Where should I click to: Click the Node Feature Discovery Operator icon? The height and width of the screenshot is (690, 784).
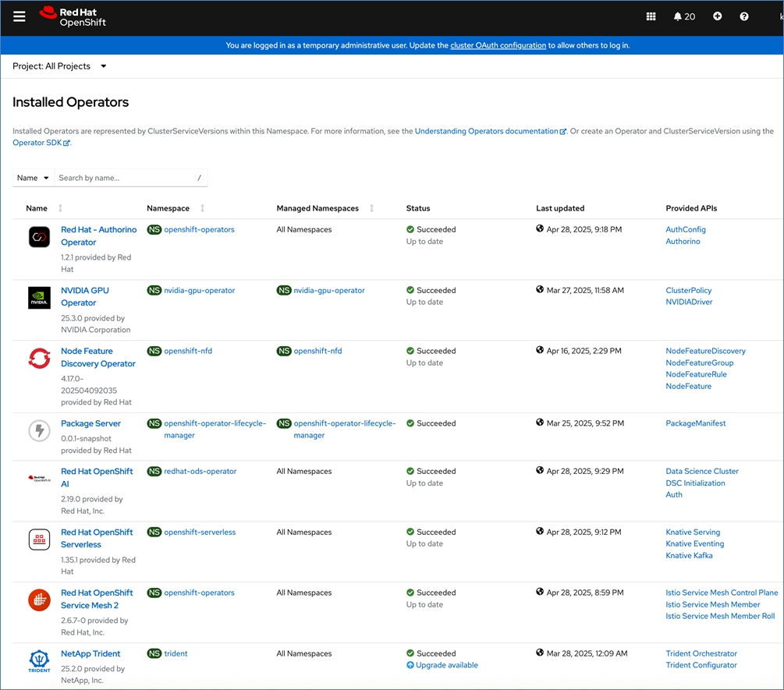39,358
